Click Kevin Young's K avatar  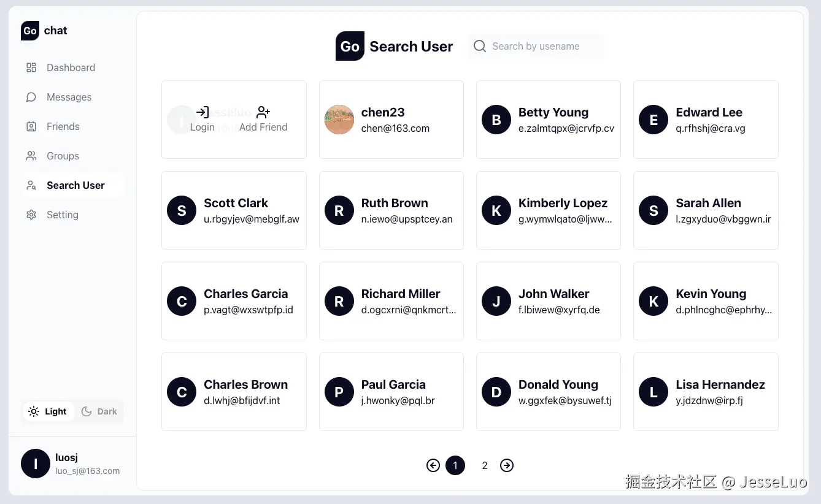click(653, 301)
